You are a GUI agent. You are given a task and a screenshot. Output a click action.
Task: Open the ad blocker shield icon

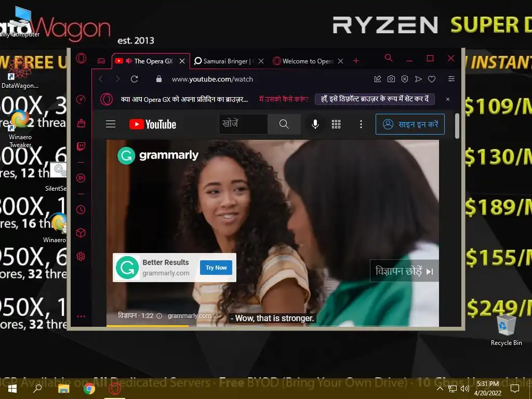pos(404,79)
